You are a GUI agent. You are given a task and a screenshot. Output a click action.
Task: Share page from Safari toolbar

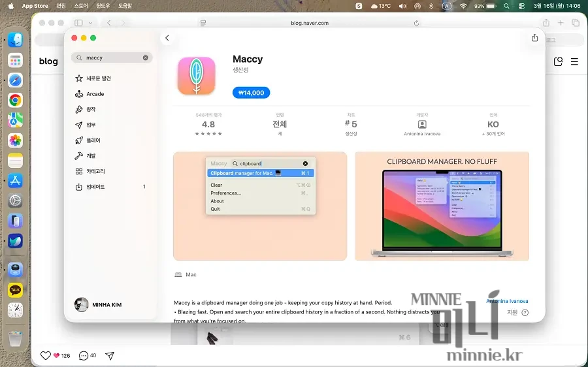(x=546, y=23)
